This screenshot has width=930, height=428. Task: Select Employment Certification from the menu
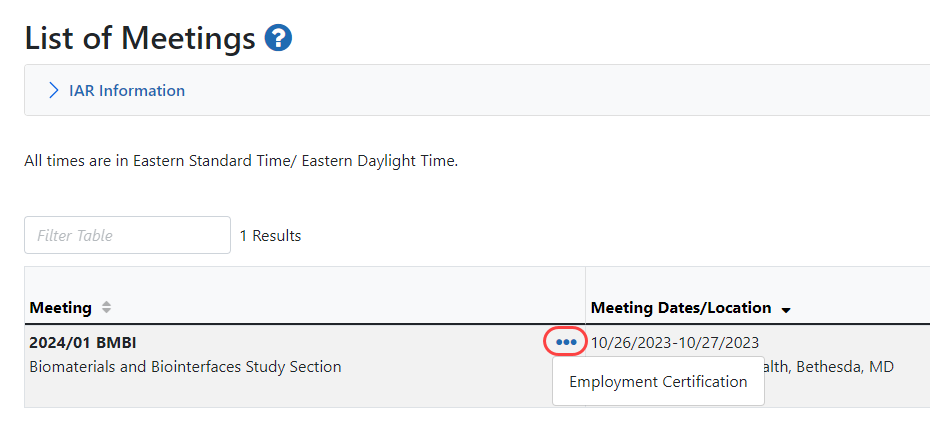tap(658, 382)
